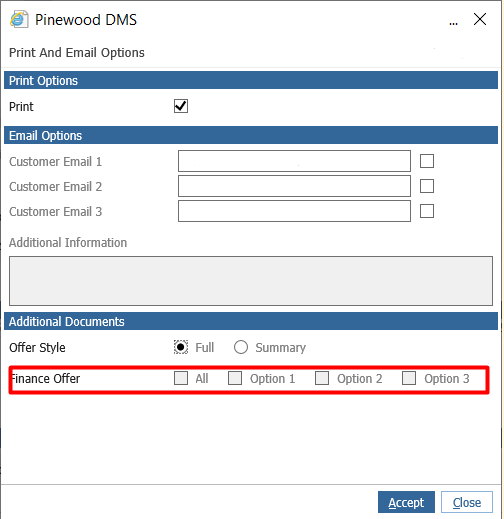Tick the Customer Email 1 checkbox
This screenshot has width=504, height=519.
tap(427, 161)
